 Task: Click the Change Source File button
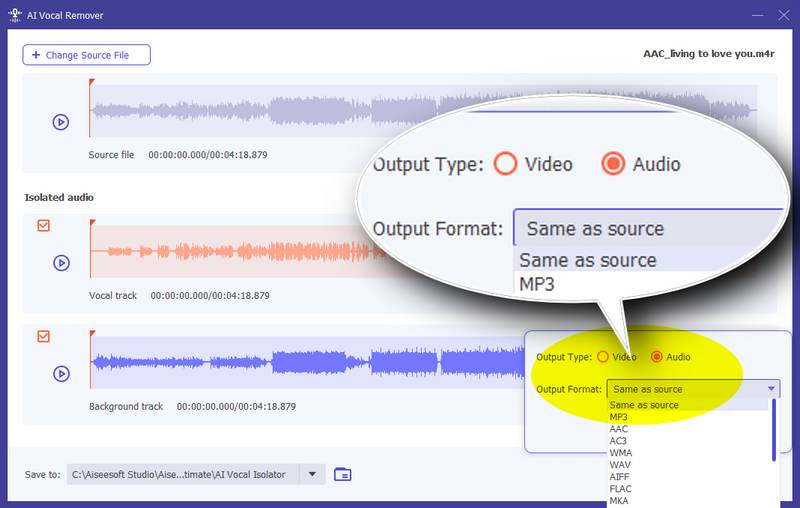tap(87, 55)
